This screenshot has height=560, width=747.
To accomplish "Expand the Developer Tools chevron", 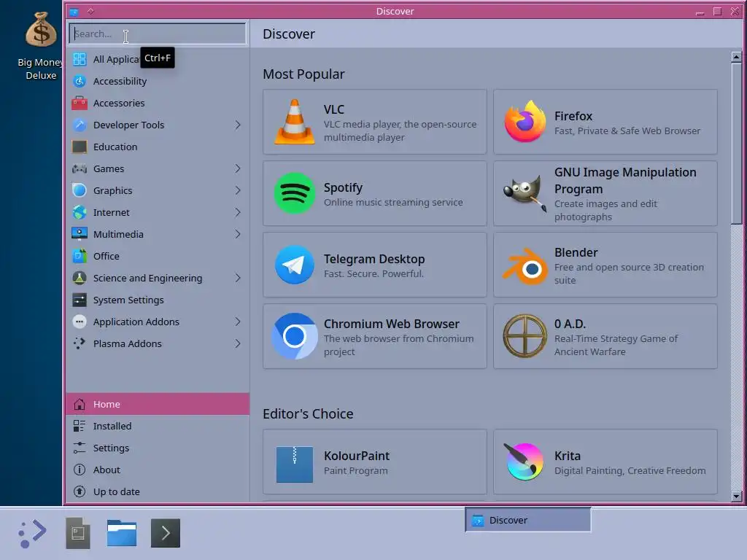I will pyautogui.click(x=238, y=125).
